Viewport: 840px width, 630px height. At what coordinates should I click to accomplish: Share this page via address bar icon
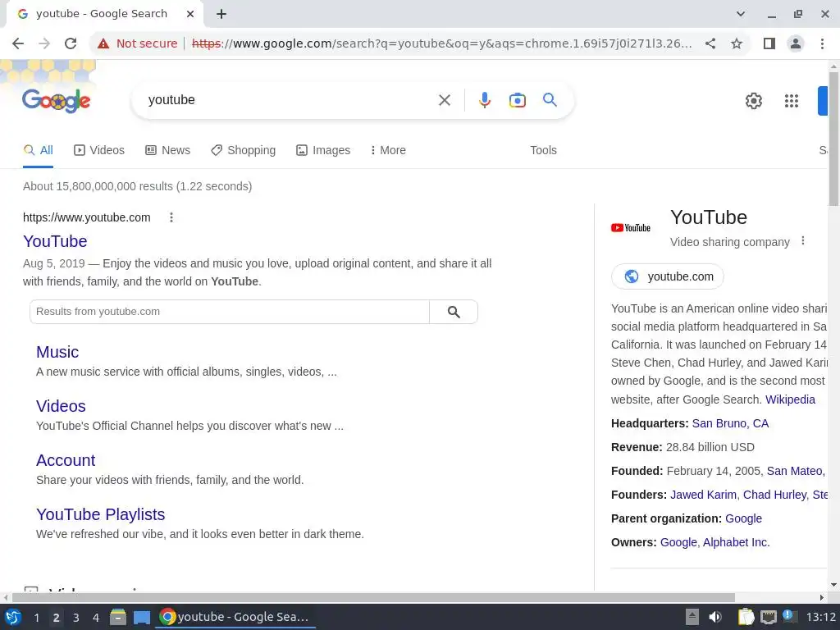pos(710,43)
